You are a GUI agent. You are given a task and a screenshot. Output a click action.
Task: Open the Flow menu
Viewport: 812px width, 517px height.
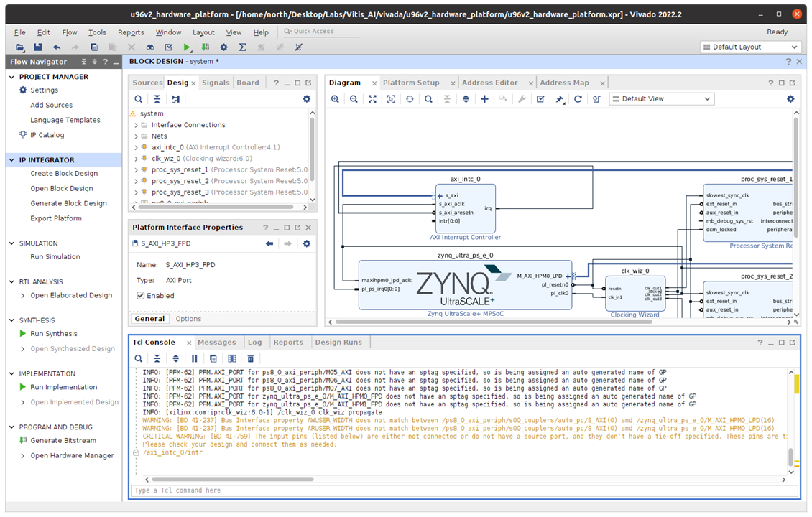coord(70,32)
